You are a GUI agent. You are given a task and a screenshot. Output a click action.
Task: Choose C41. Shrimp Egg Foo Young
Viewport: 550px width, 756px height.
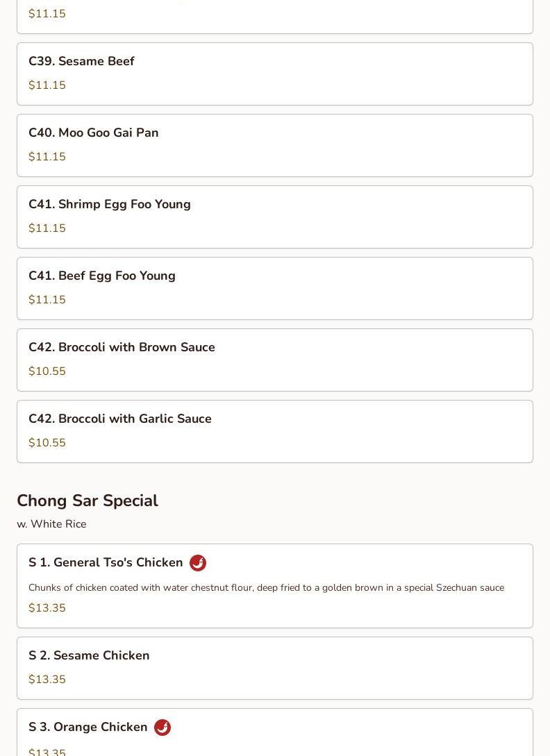pyautogui.click(x=110, y=205)
